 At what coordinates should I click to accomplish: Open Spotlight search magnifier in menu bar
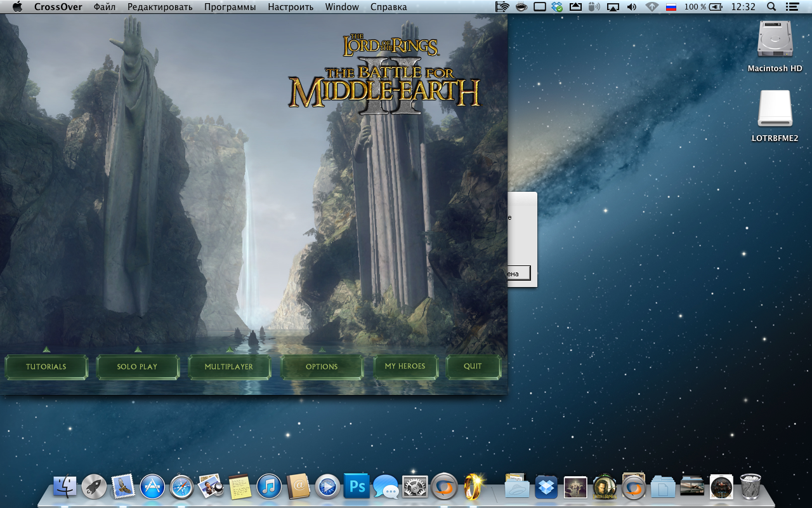(771, 7)
